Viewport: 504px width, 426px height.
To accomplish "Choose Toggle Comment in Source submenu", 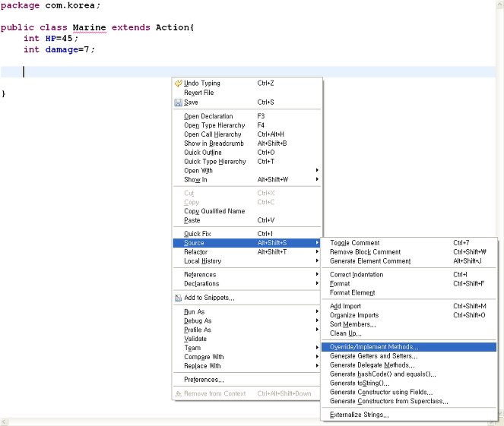I will [409, 243].
